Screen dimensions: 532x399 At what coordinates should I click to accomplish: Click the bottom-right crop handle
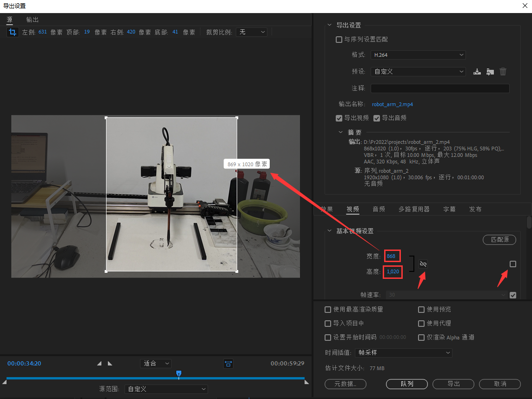(237, 271)
